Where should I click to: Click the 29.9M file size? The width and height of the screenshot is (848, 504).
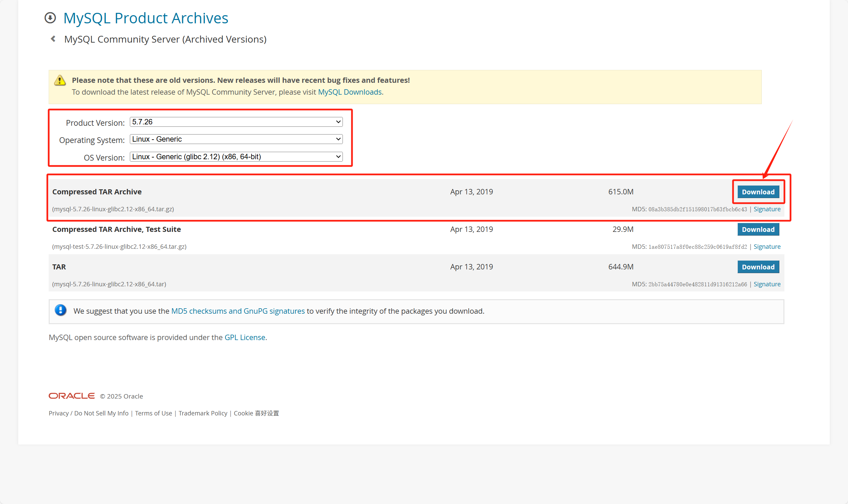623,229
